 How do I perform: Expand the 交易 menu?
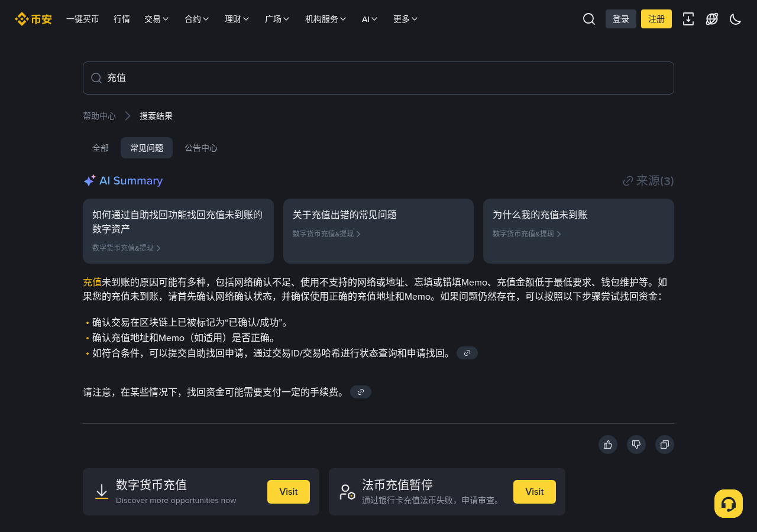coord(157,19)
